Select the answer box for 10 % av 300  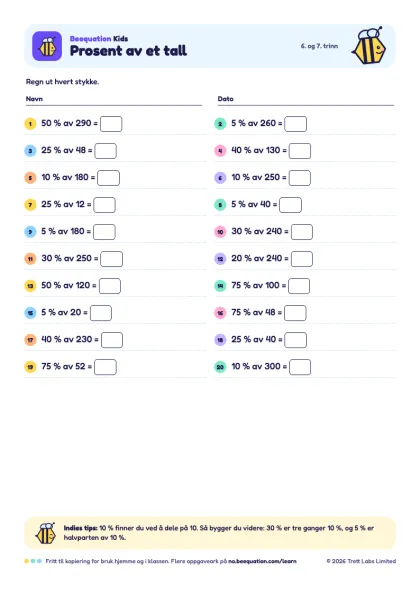coord(300,367)
